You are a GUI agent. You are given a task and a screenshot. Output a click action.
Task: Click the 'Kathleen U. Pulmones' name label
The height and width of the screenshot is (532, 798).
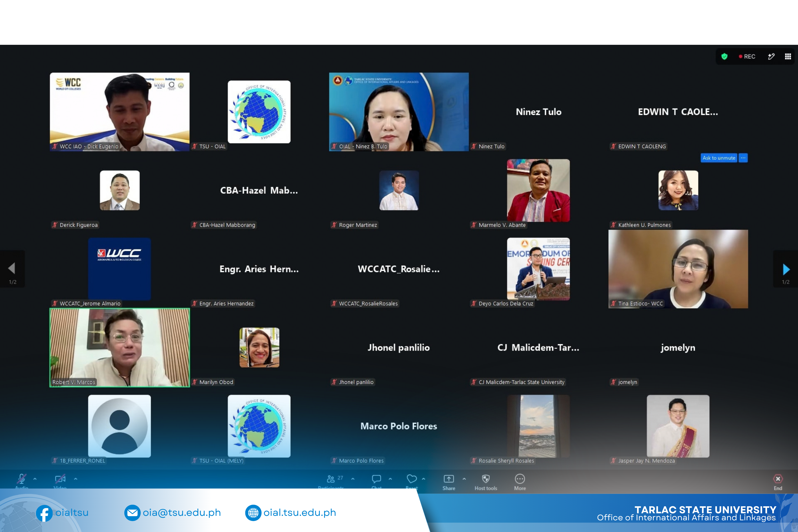point(644,225)
